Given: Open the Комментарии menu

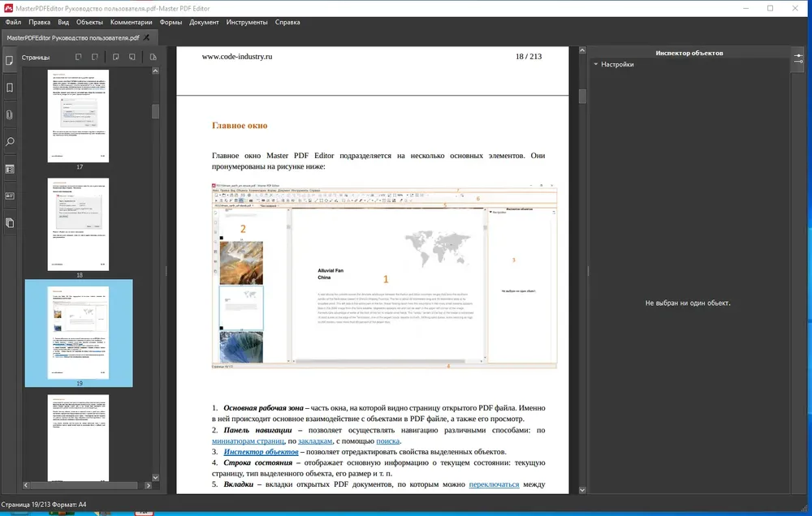Looking at the screenshot, I should (x=131, y=22).
